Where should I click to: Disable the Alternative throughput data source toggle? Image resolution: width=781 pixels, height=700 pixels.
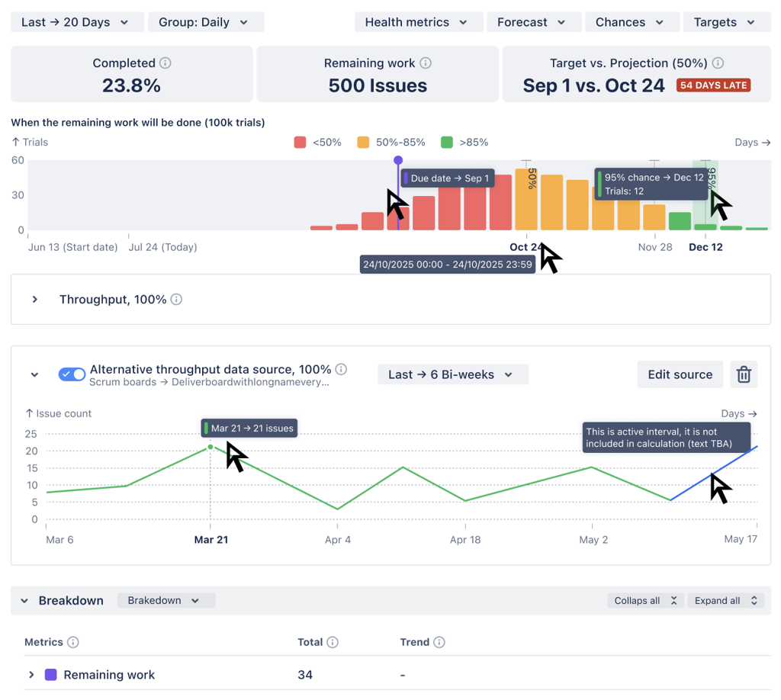72,374
